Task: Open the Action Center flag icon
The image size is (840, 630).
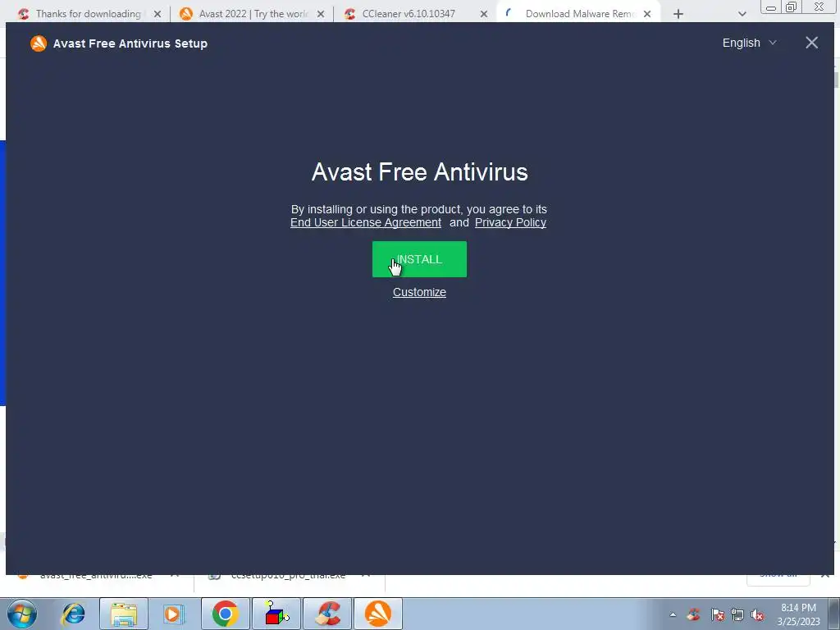Action: click(x=717, y=614)
